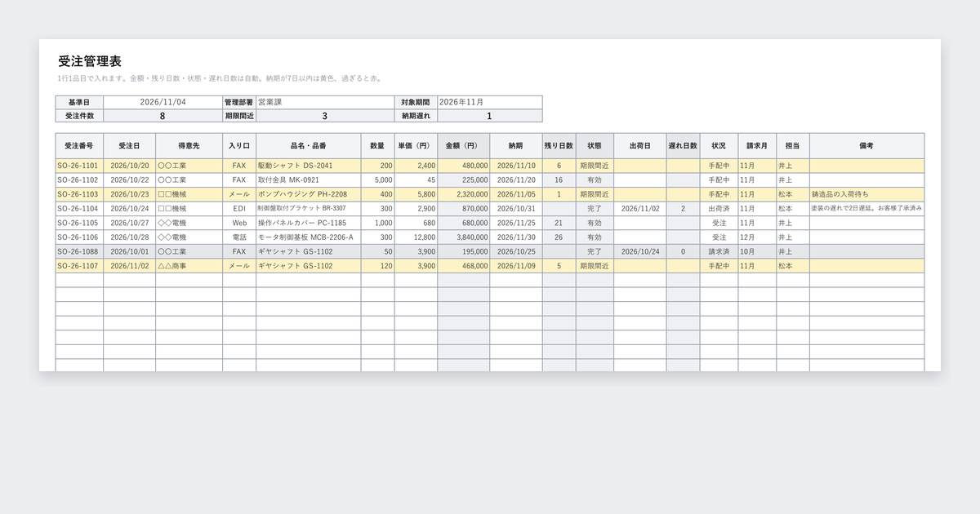Select 有効 status in SO-26-1102 row
Viewport: 980px width, 514px height.
click(595, 180)
